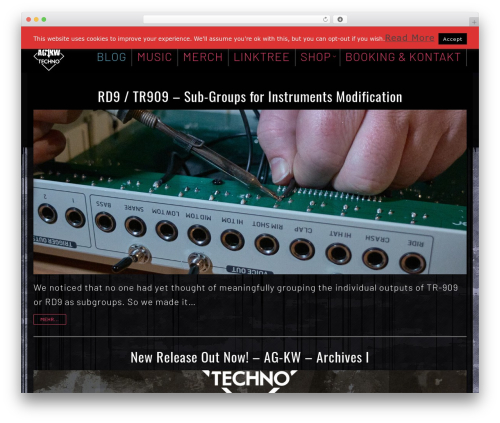Click the yellow minimize window dot
Viewport: 500px width, 423px height.
coord(36,19)
